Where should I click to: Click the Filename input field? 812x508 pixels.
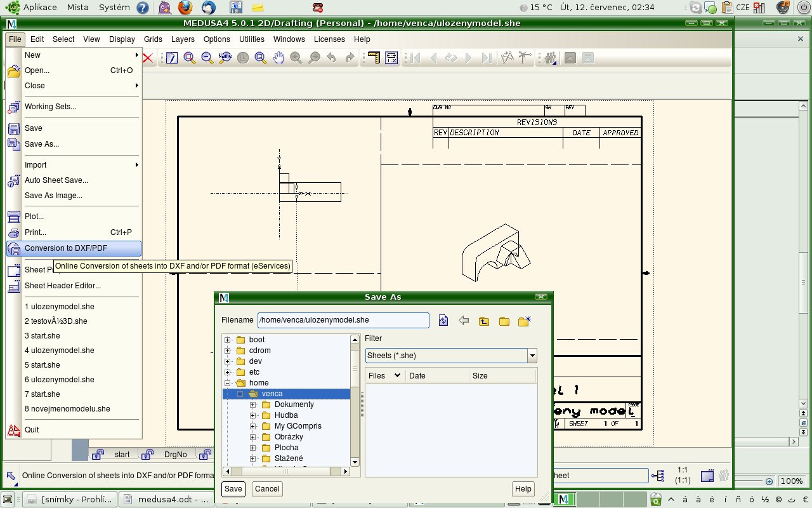click(x=343, y=320)
